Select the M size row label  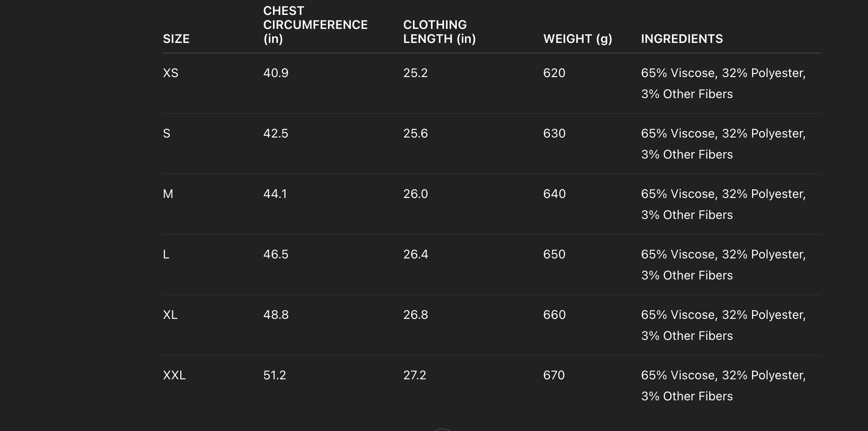coord(168,194)
